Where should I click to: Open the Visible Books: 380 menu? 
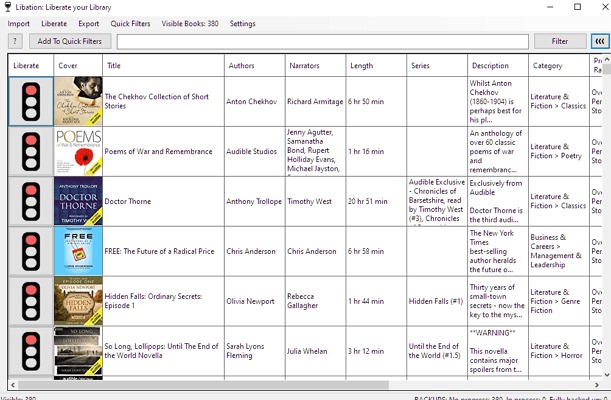pyautogui.click(x=190, y=24)
